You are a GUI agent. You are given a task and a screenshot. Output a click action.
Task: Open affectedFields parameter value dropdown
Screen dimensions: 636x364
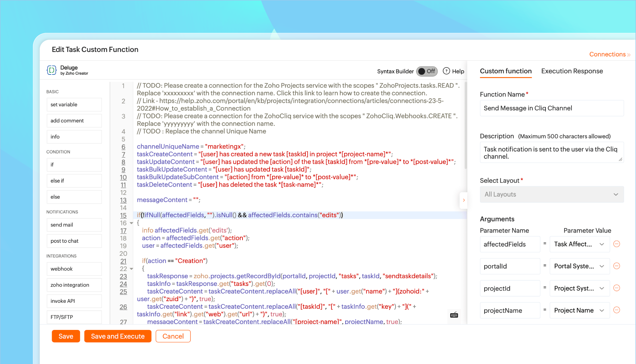point(579,244)
